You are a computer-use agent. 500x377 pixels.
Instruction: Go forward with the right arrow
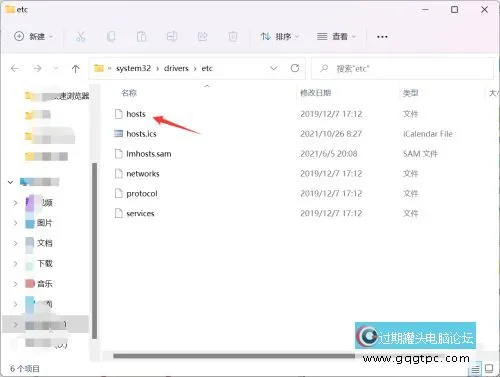tap(37, 69)
